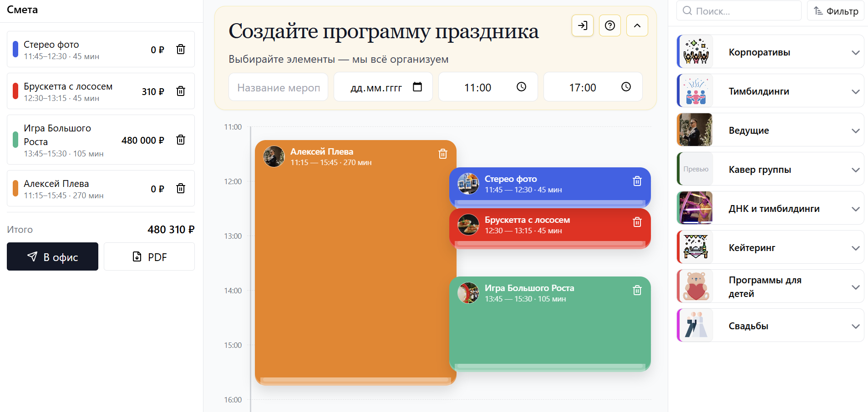
Task: Click the 310 ₽ price in the estimate
Action: [153, 91]
